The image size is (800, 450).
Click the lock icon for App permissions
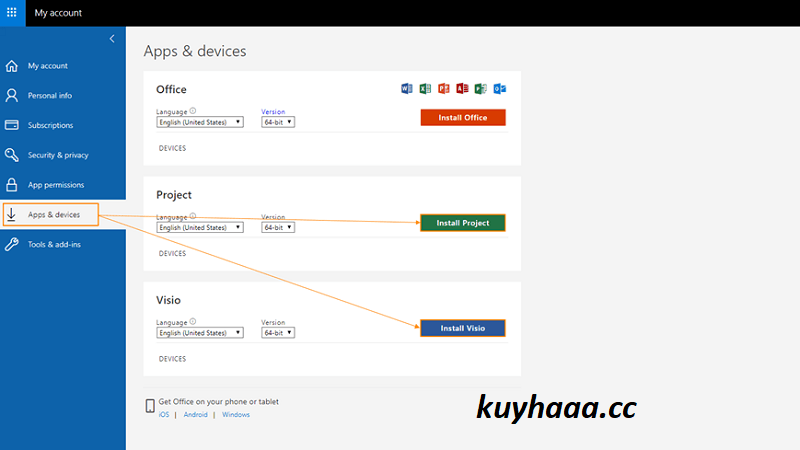12,185
